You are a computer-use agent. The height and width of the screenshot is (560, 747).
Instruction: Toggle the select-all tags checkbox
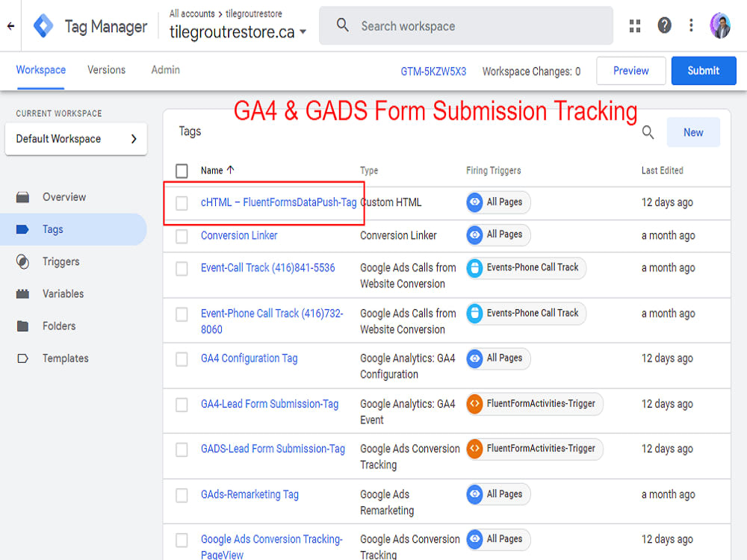182,171
